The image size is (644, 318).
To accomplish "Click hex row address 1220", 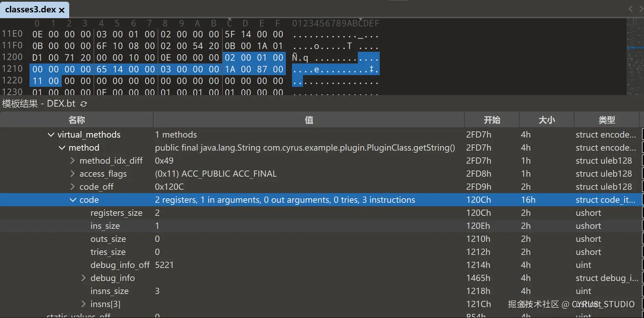I will point(12,81).
